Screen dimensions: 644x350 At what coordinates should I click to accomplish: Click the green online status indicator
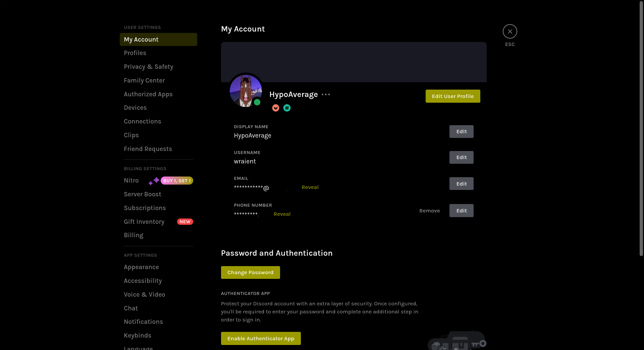(257, 102)
